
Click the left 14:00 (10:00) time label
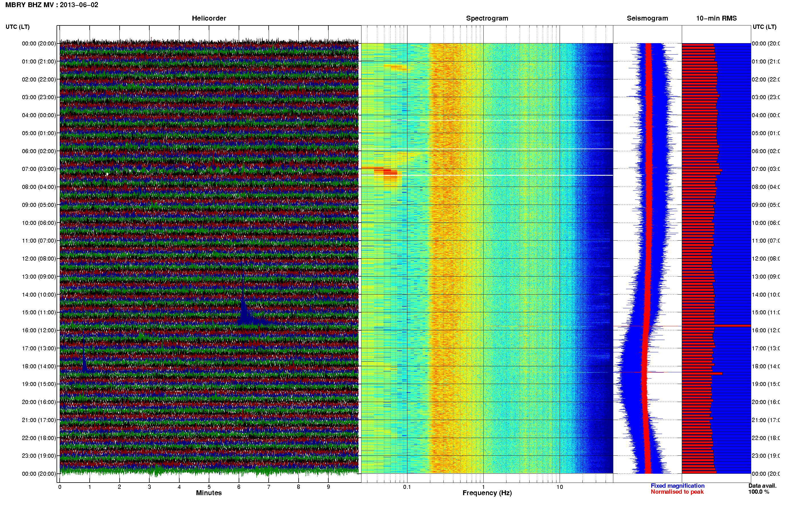click(x=39, y=295)
